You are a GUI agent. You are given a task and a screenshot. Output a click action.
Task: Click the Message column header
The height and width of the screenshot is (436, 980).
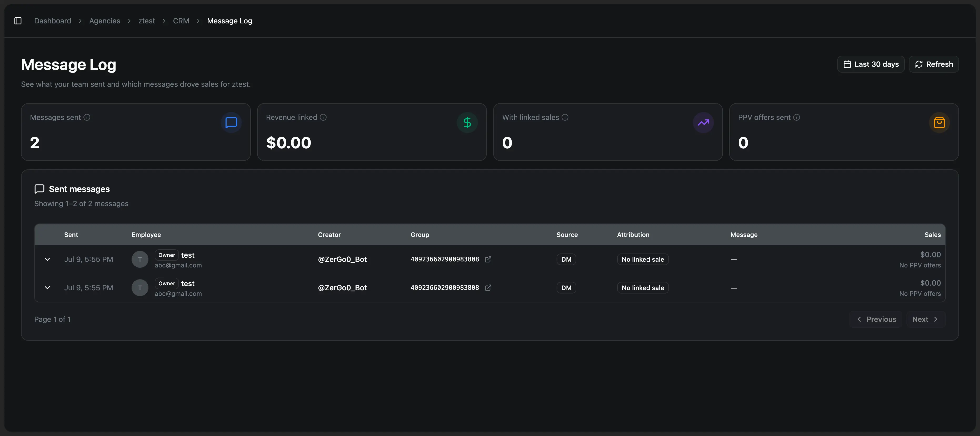[x=744, y=235]
